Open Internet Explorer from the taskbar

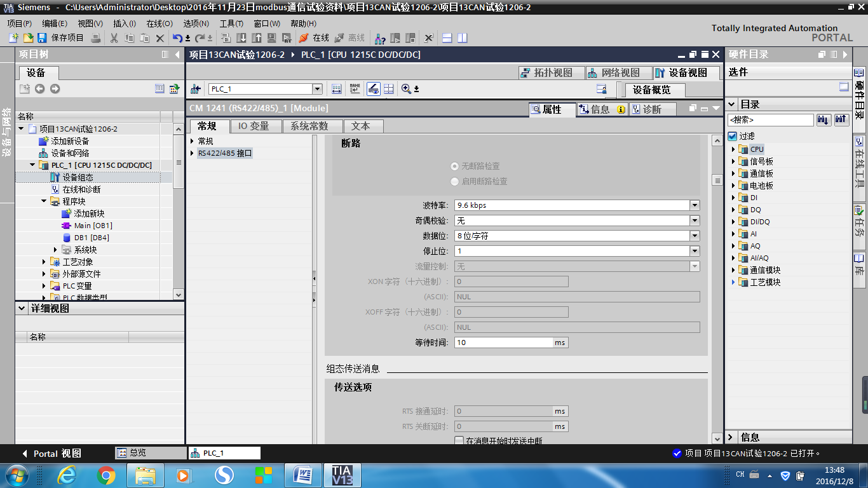pos(67,475)
